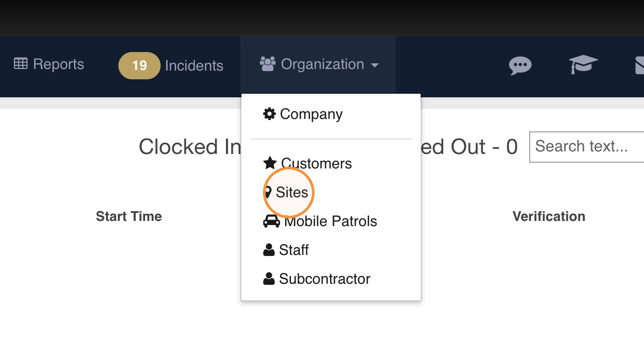
Task: Click the 19 Incidents badge
Action: (139, 65)
